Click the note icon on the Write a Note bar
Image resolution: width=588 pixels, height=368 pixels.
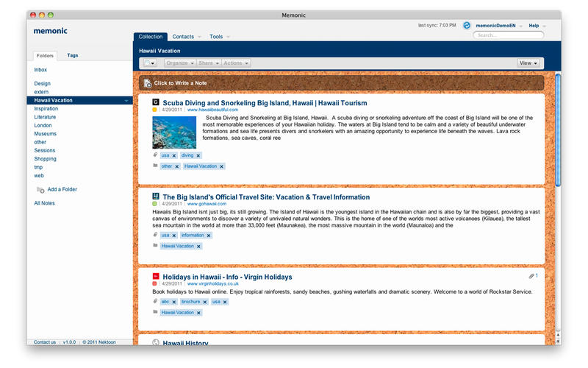[148, 84]
